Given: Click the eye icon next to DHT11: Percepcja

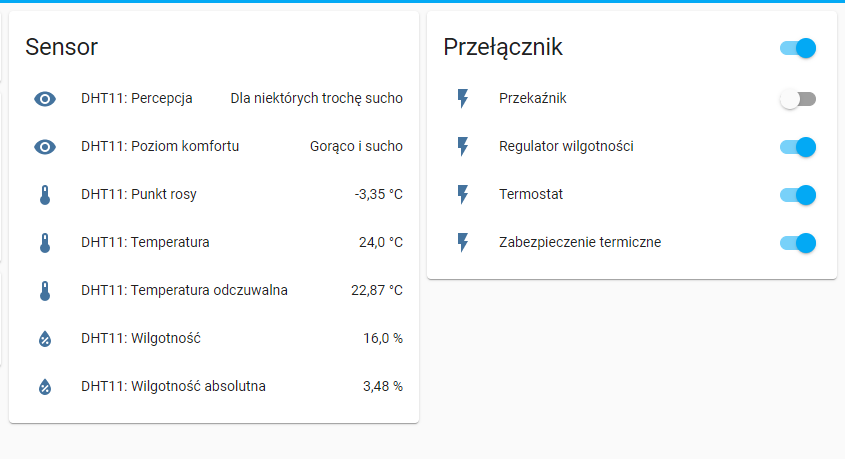Looking at the screenshot, I should (45, 99).
